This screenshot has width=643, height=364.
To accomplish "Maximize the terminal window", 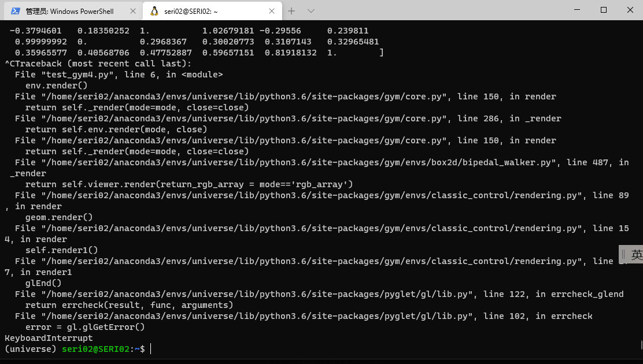I will (604, 10).
